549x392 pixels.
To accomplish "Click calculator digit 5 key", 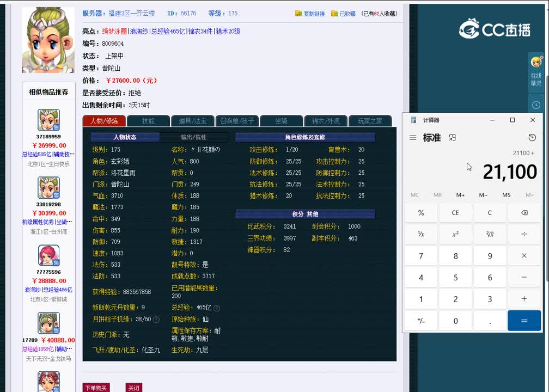I will pyautogui.click(x=455, y=277).
